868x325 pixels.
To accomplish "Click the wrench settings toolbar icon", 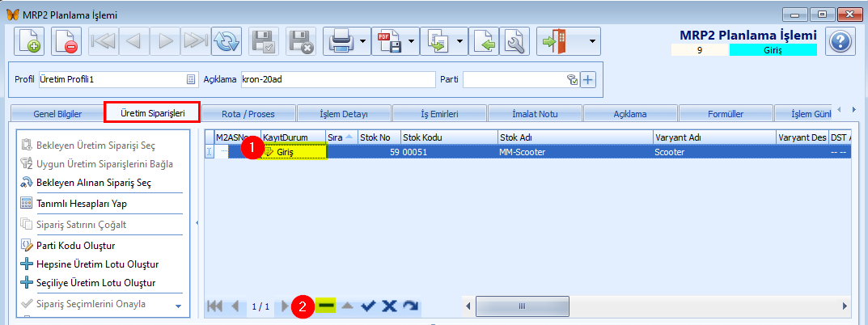I will (x=514, y=41).
